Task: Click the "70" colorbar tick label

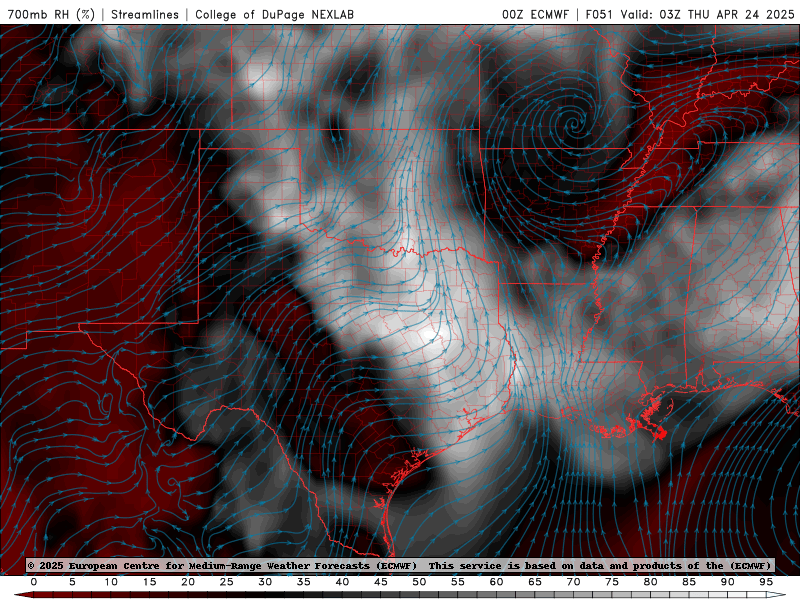Action: 573,582
